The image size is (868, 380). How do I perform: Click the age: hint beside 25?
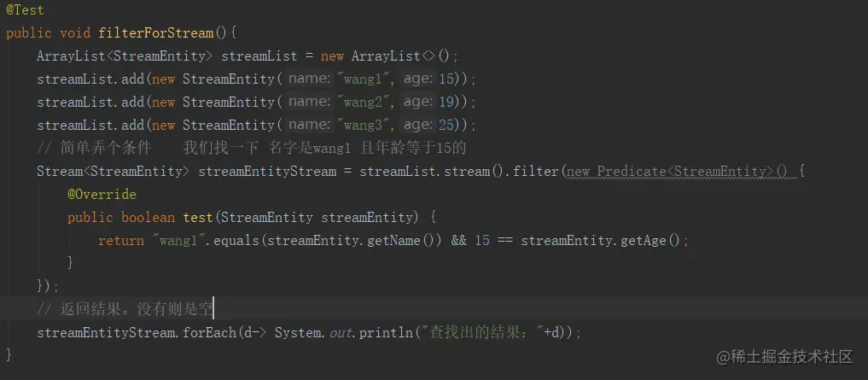[417, 126]
